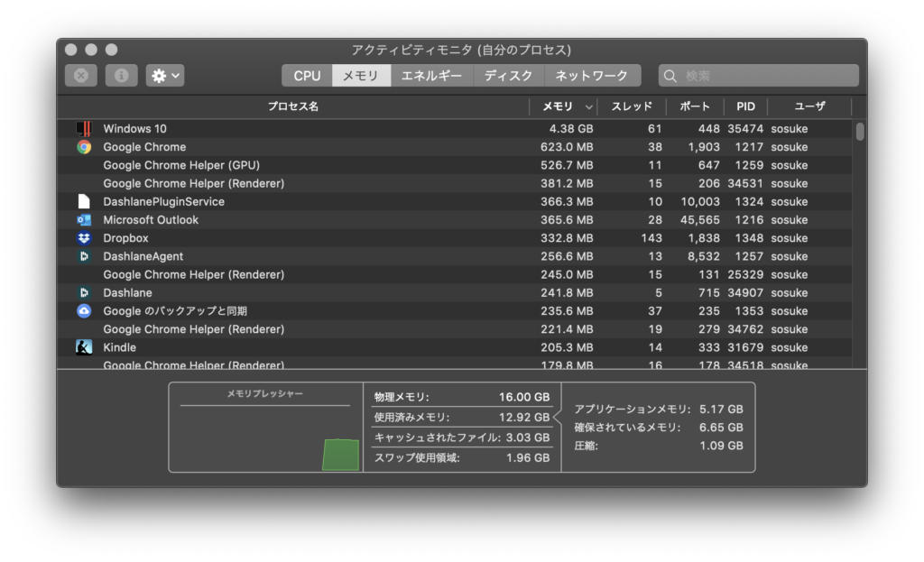Select the Windows 10 process row
This screenshot has width=924, height=562.
(x=455, y=128)
